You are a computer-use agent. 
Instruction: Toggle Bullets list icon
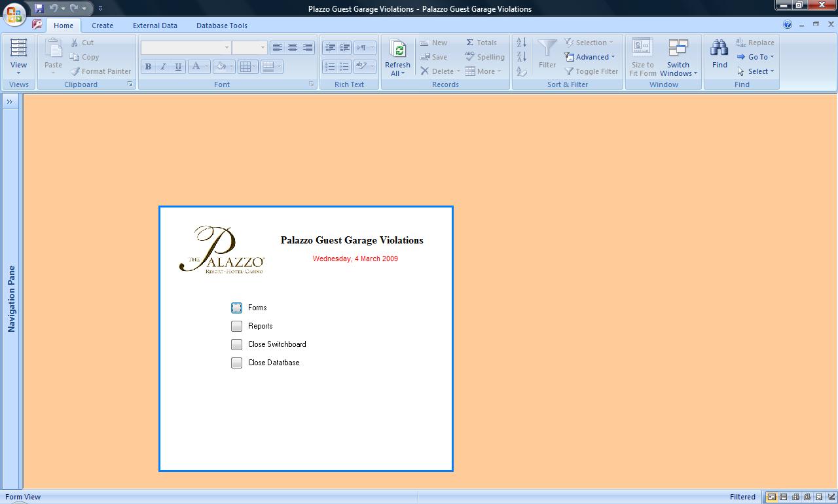pos(345,66)
